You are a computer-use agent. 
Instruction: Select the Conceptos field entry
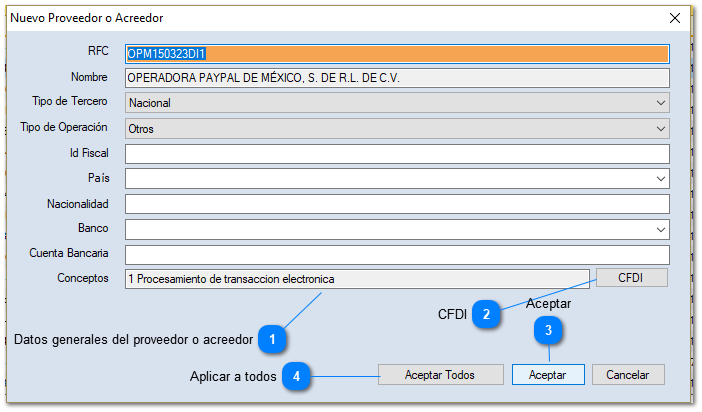357,279
